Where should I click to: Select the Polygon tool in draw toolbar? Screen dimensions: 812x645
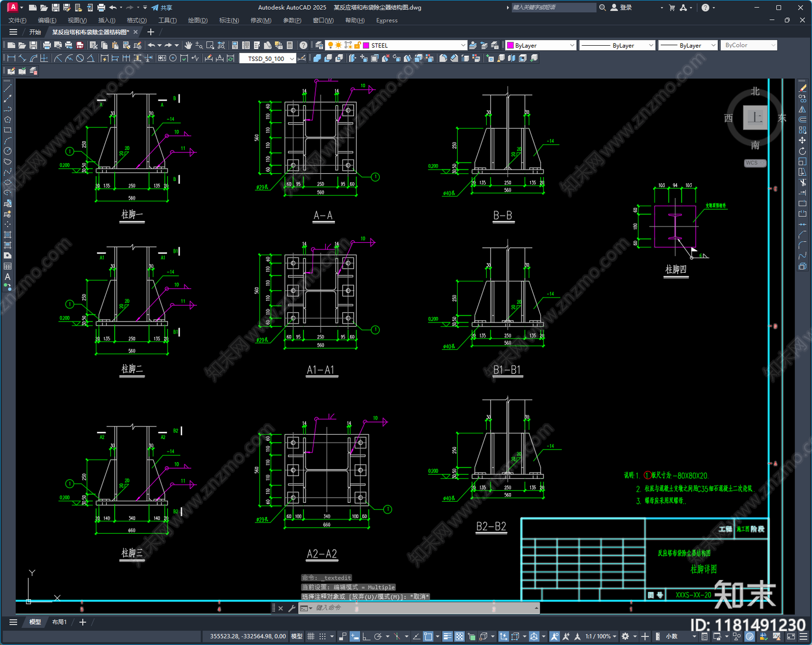[8, 119]
